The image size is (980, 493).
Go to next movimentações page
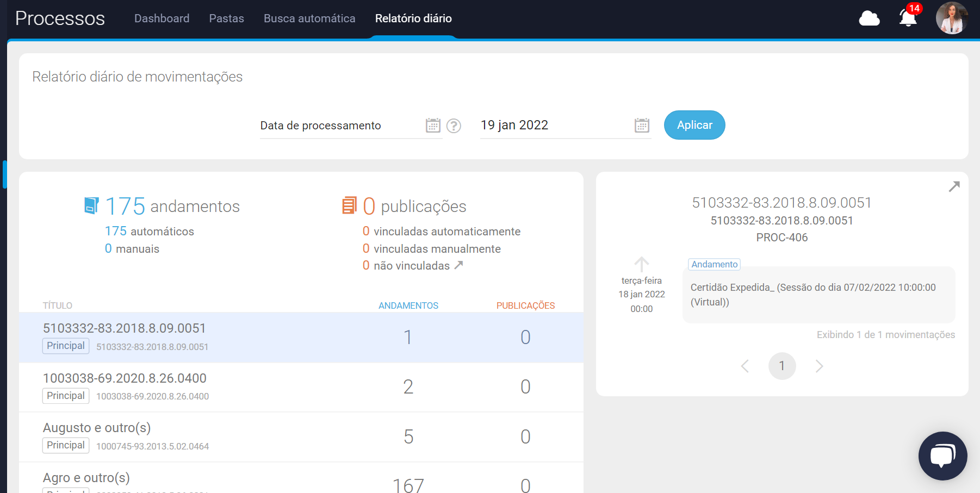pos(819,366)
